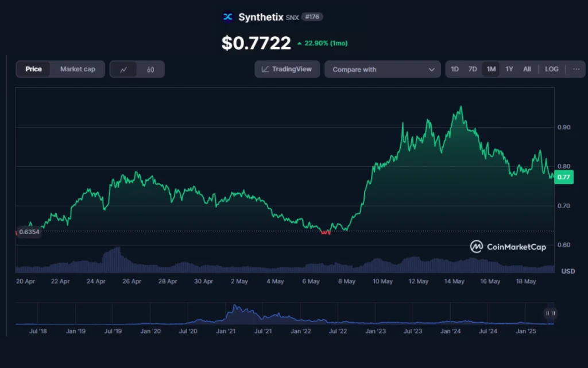588x368 pixels.
Task: Click the 0.90 y-axis label
Action: [564, 127]
